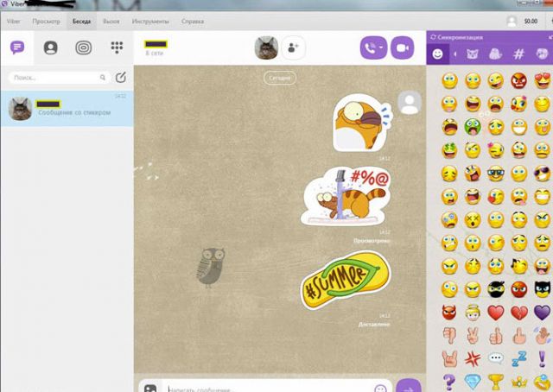Open the Инструменты menu

point(150,21)
